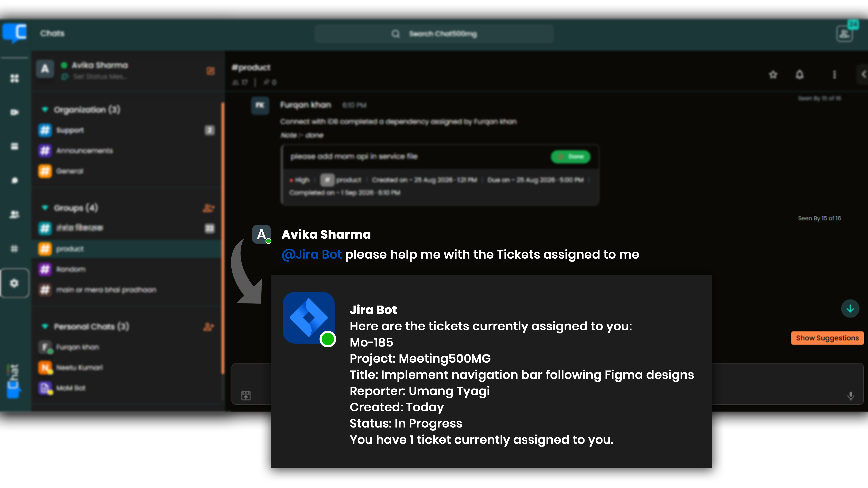Expand the right side panel arrow
The width and height of the screenshot is (868, 488).
tap(863, 74)
